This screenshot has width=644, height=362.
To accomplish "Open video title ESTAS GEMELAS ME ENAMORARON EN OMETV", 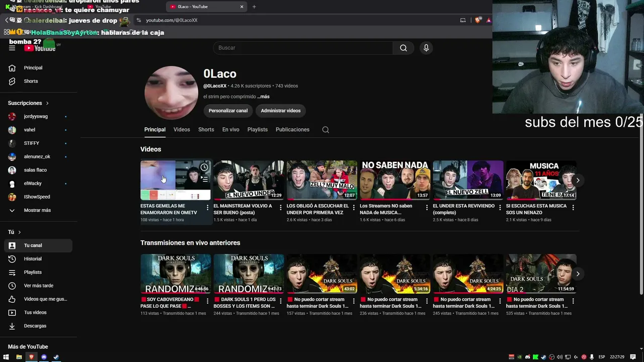I will (169, 209).
